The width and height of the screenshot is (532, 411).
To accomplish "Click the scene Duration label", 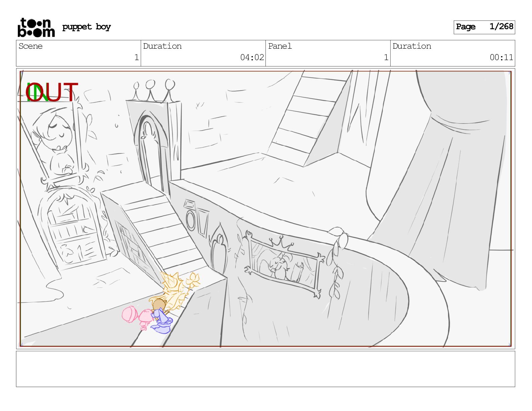I will [x=162, y=46].
